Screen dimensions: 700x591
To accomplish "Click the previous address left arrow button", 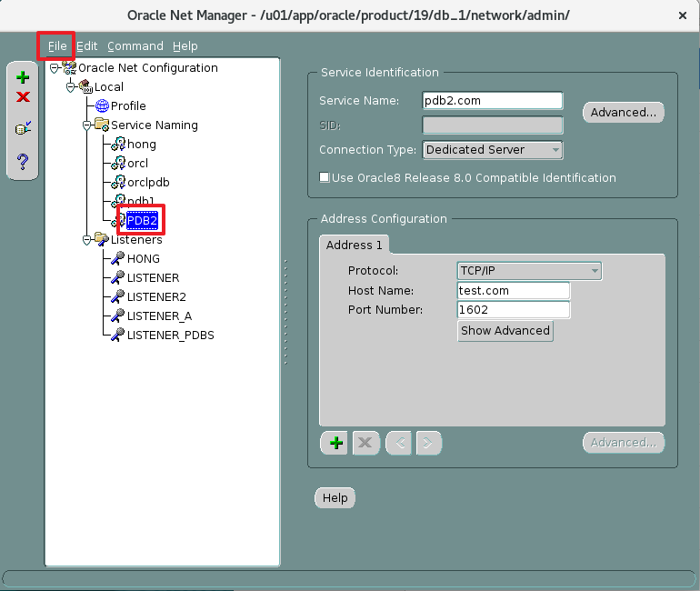I will pos(399,443).
